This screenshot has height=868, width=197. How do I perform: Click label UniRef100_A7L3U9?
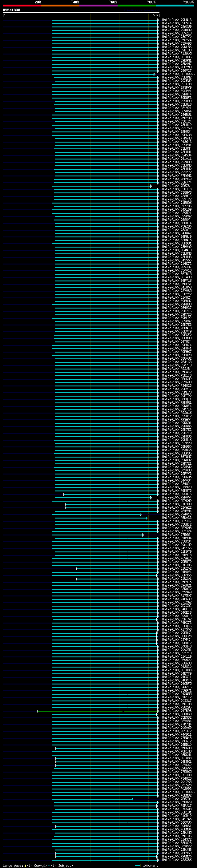click(x=177, y=504)
